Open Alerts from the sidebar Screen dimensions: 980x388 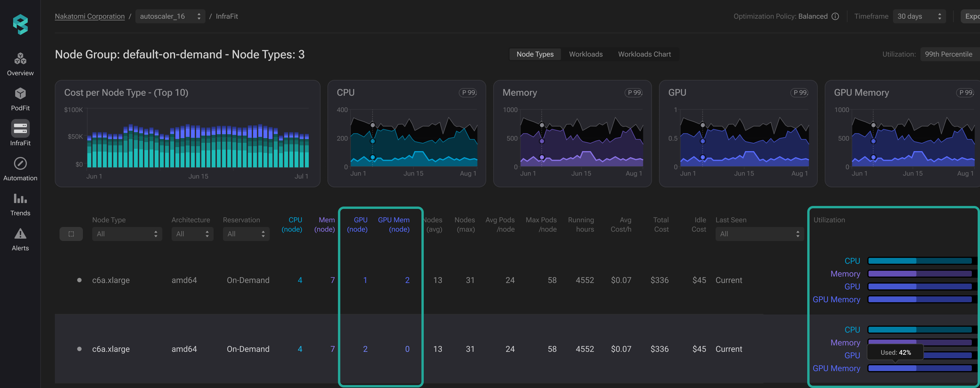click(x=20, y=239)
